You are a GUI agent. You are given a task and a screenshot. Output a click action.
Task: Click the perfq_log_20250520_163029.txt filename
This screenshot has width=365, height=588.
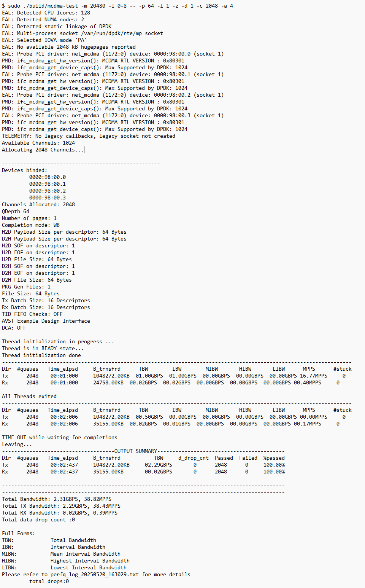click(x=95, y=574)
